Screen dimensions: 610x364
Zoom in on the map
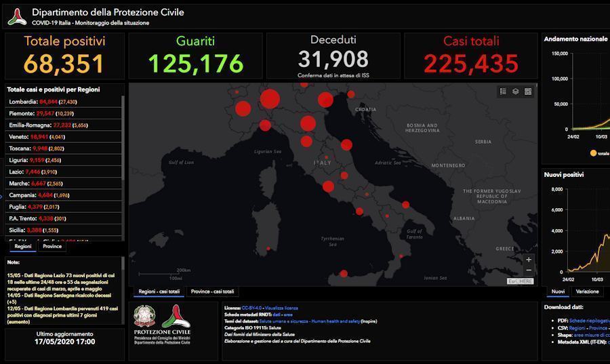pyautogui.click(x=529, y=260)
